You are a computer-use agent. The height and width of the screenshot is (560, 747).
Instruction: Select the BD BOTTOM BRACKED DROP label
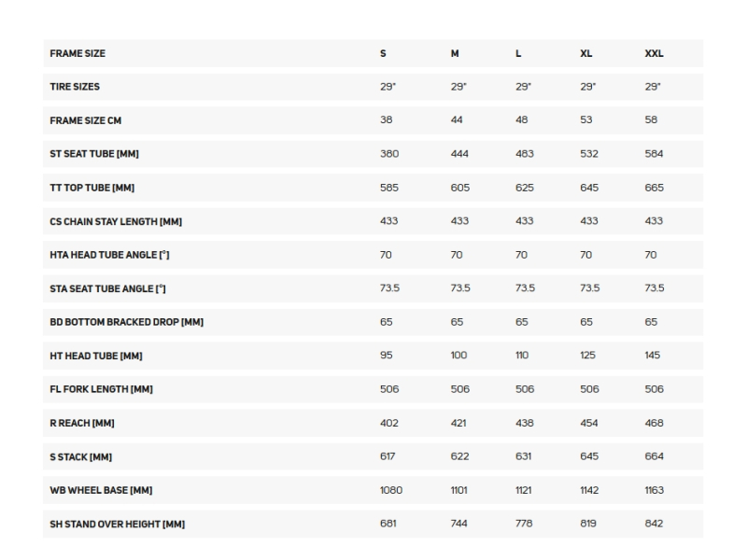coord(127,322)
